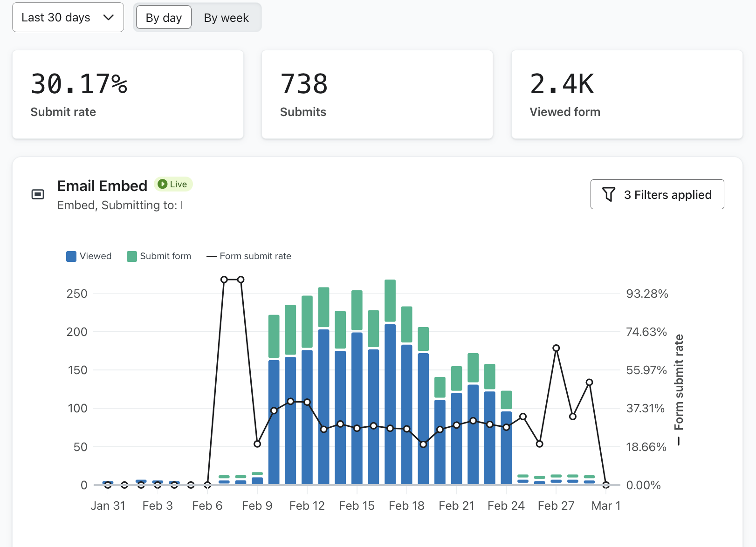Click the Feb 21 axis label
The height and width of the screenshot is (547, 756).
tap(456, 506)
